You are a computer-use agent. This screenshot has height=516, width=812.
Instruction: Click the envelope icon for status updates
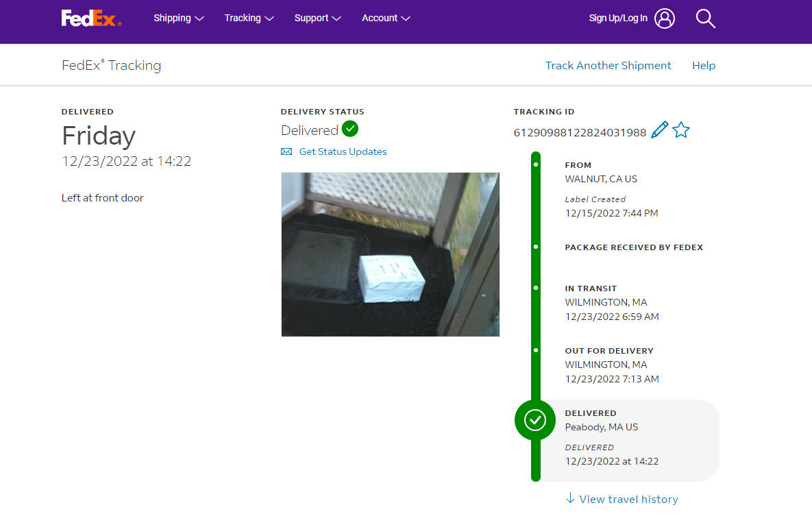tap(286, 151)
